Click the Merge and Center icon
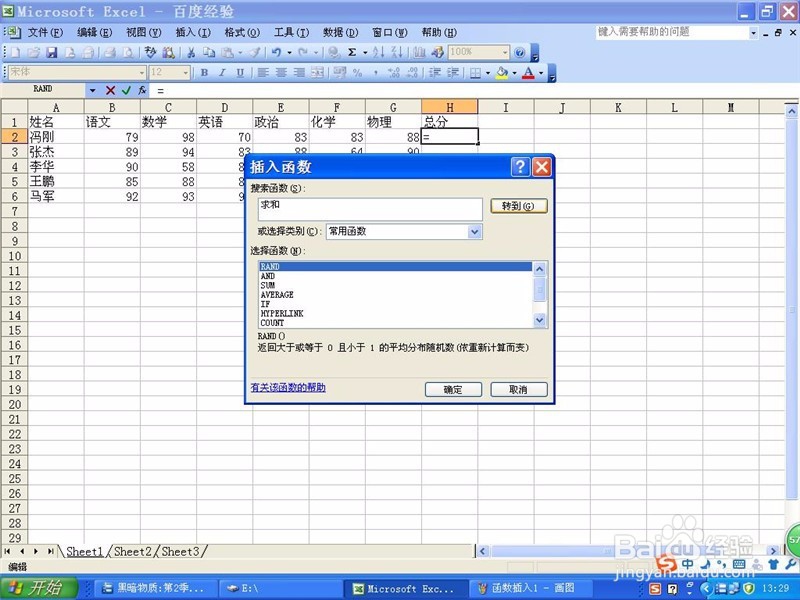800x600 pixels. tap(317, 73)
